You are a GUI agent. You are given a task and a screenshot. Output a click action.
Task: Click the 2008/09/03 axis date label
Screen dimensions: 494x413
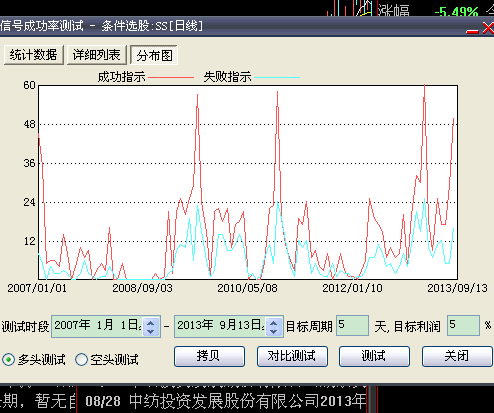pos(142,288)
